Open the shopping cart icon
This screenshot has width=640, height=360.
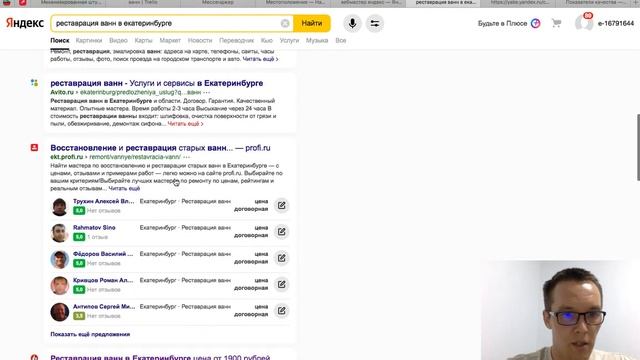556,23
